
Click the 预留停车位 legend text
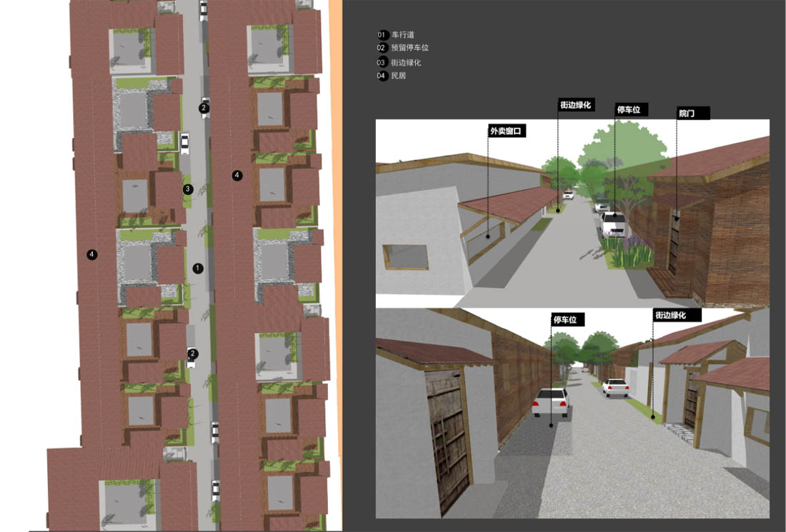coord(410,48)
